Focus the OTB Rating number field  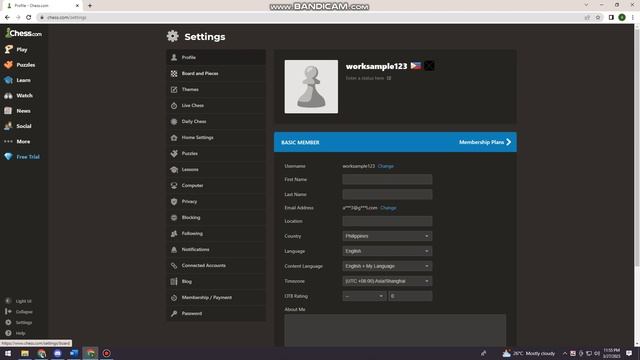point(410,296)
